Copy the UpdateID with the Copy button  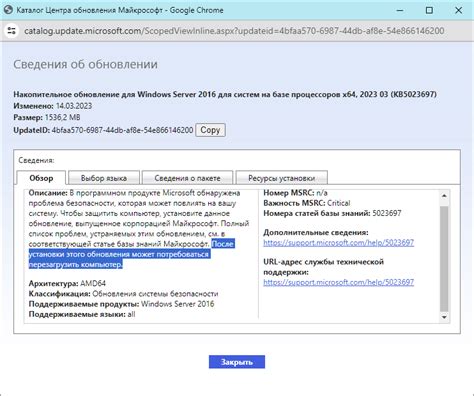pos(210,130)
